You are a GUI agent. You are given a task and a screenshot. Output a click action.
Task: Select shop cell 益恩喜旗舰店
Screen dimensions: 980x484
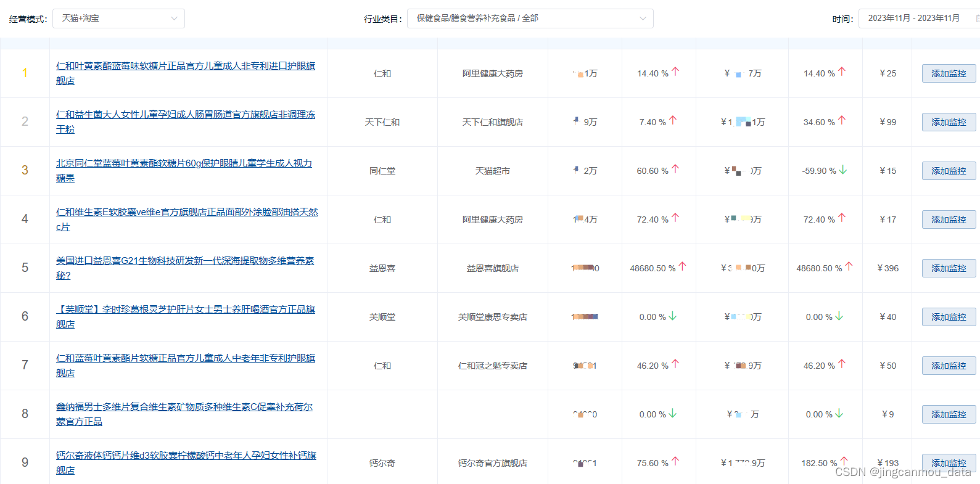493,268
